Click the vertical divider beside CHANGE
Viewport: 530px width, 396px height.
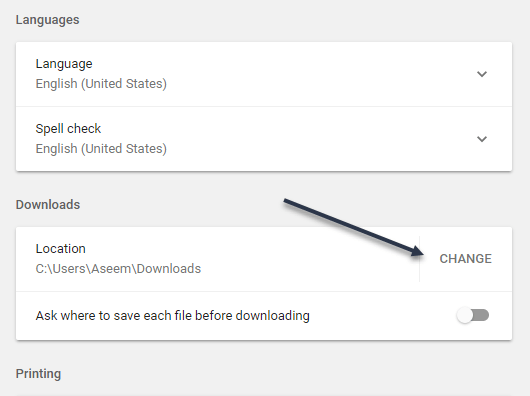[419, 259]
